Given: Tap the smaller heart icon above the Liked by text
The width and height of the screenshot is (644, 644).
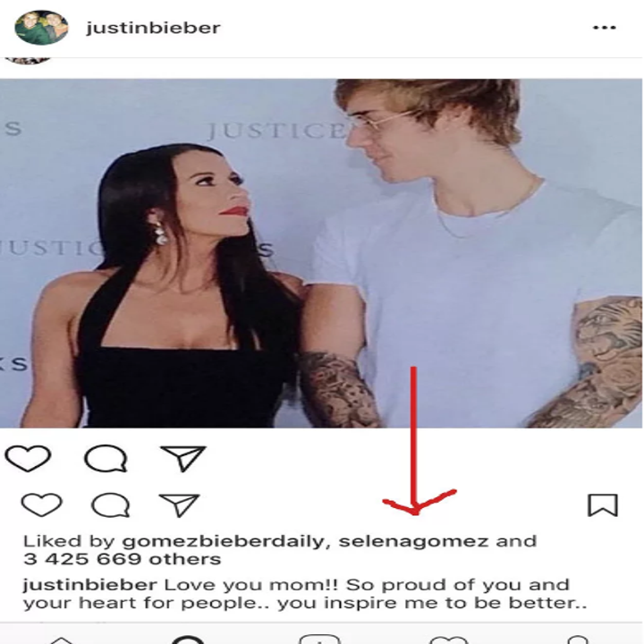Looking at the screenshot, I should (41, 504).
